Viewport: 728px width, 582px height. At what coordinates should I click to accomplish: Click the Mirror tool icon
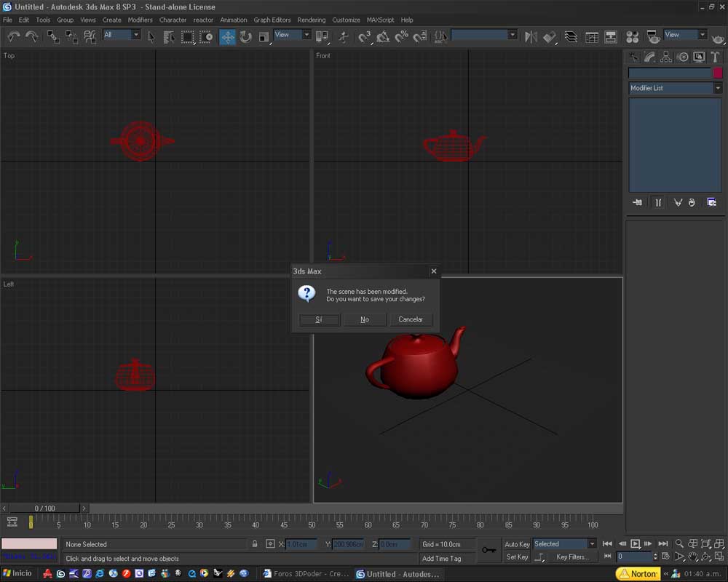[531, 36]
